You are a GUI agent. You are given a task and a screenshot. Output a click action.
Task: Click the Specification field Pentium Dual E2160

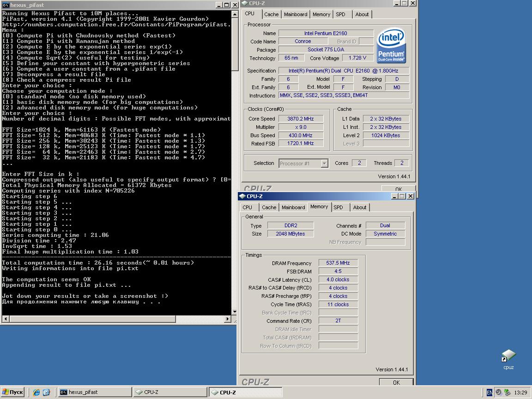(x=344, y=71)
